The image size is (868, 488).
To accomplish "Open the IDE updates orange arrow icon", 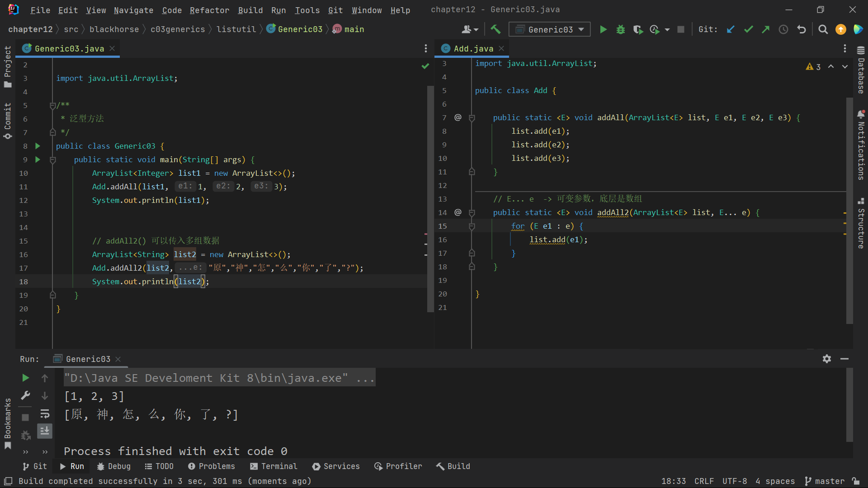I will coord(840,29).
